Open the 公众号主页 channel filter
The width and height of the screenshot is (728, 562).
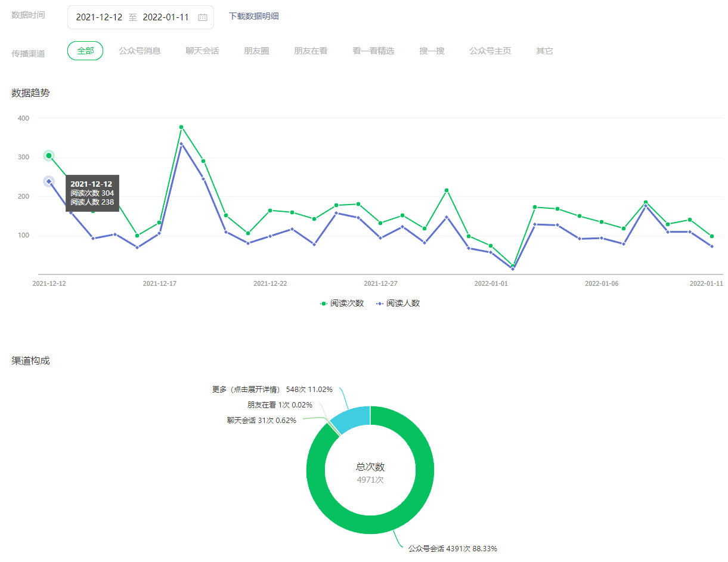pyautogui.click(x=490, y=51)
